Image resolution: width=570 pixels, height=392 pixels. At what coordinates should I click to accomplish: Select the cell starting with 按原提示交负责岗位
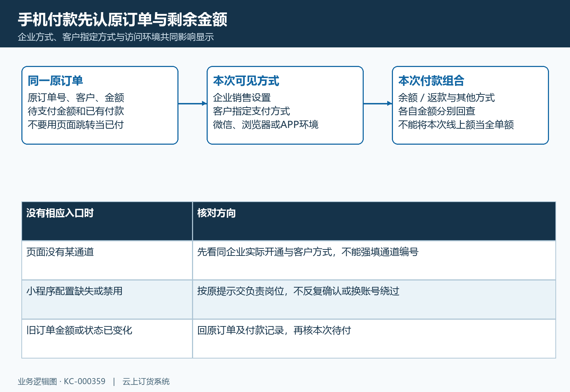(374, 299)
